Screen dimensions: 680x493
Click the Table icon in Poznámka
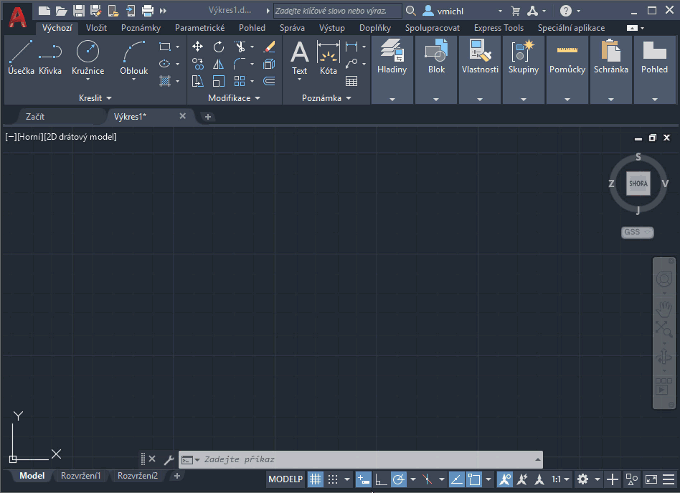pos(351,81)
